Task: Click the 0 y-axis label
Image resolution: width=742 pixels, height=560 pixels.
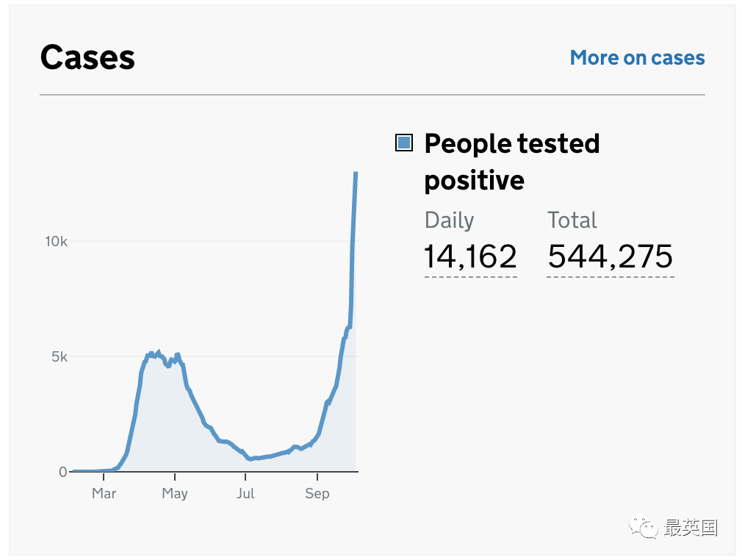Action: pyautogui.click(x=63, y=472)
